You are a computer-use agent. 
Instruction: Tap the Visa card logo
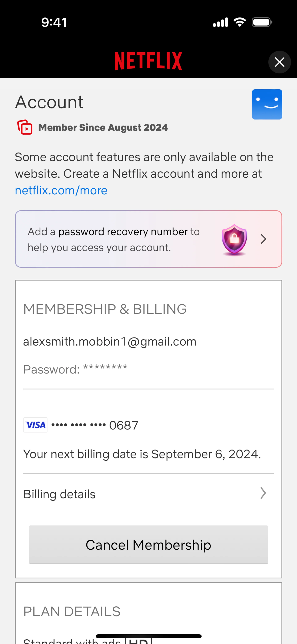click(35, 425)
